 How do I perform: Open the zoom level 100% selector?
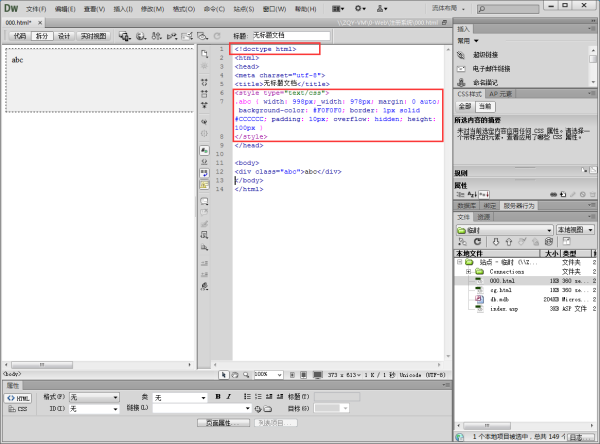pyautogui.click(x=268, y=374)
